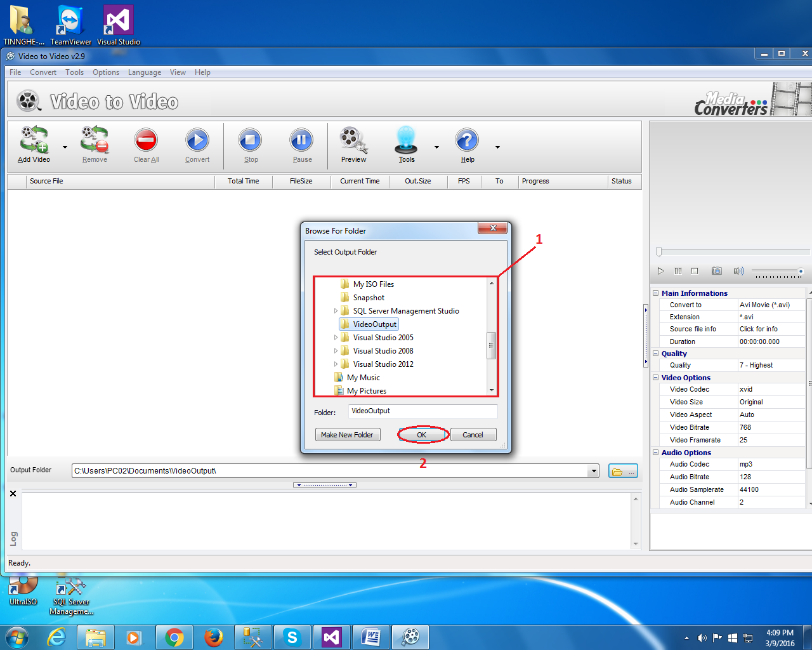812x650 pixels.
Task: Collapse the Main Informations section
Action: click(x=656, y=293)
